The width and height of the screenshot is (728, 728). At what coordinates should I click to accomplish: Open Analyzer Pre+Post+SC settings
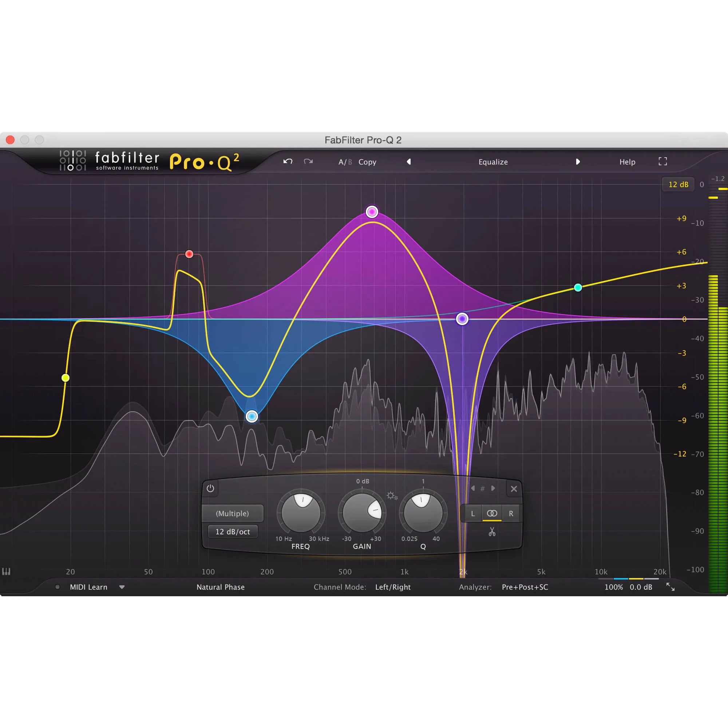(x=525, y=587)
